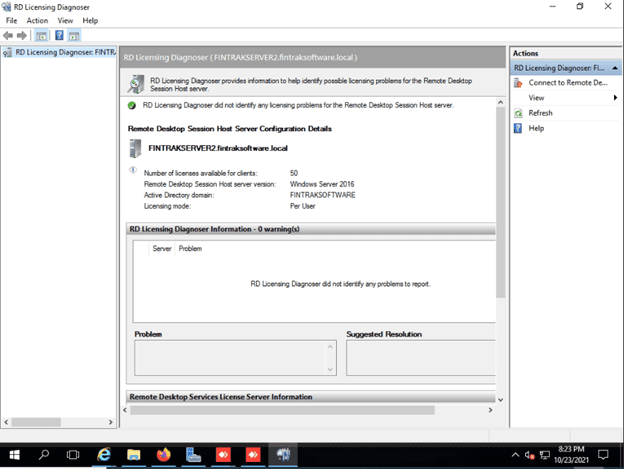The width and height of the screenshot is (624, 469).
Task: Toggle the Show/Hide Console Tree toolbar icon
Action: (41, 36)
